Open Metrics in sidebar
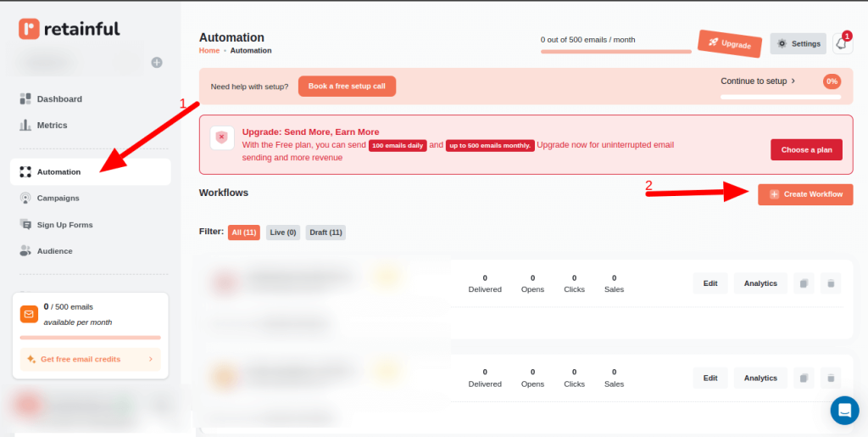The image size is (868, 437). pyautogui.click(x=52, y=126)
